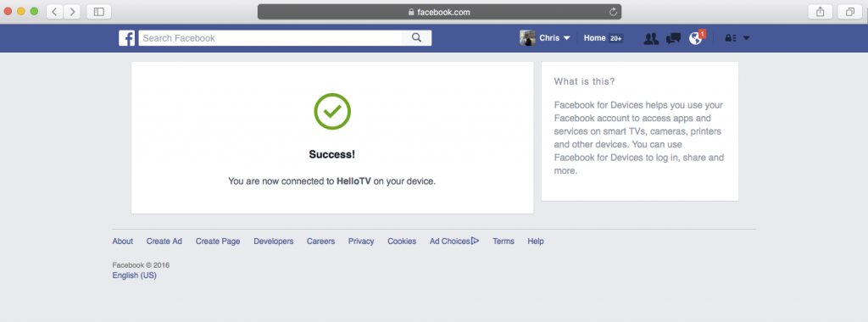Open the Developers footer link
Viewport: 868px width, 322px height.
274,241
